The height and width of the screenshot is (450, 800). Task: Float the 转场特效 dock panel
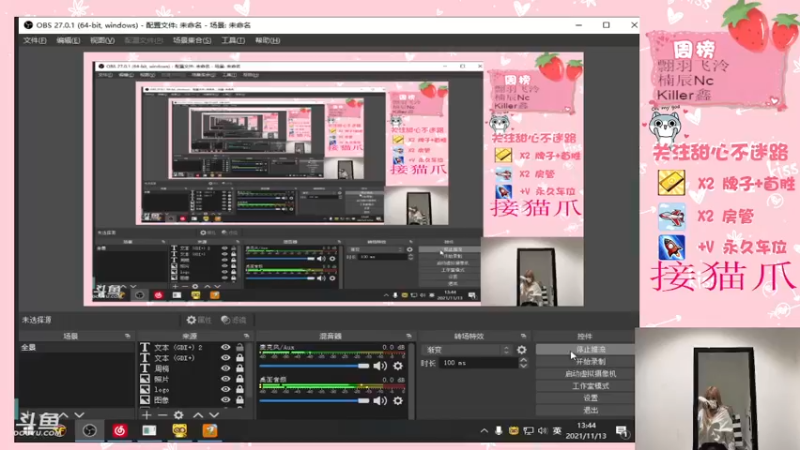click(523, 336)
